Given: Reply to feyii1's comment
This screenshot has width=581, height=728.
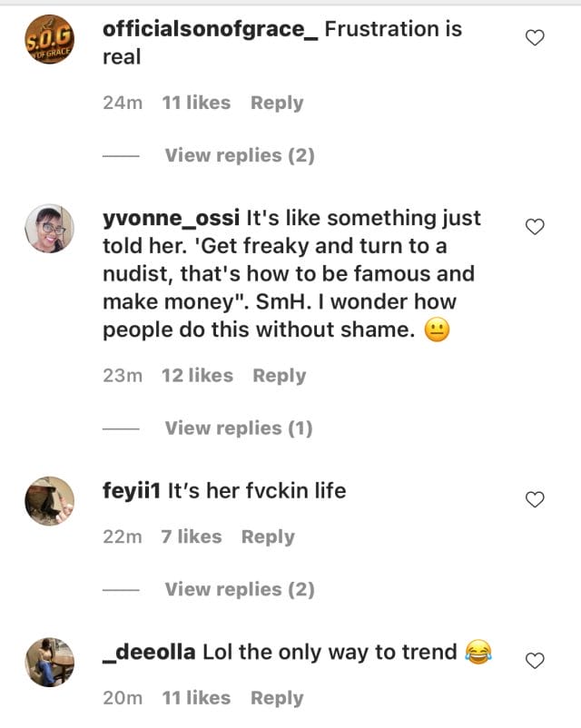Looking at the screenshot, I should tap(268, 536).
